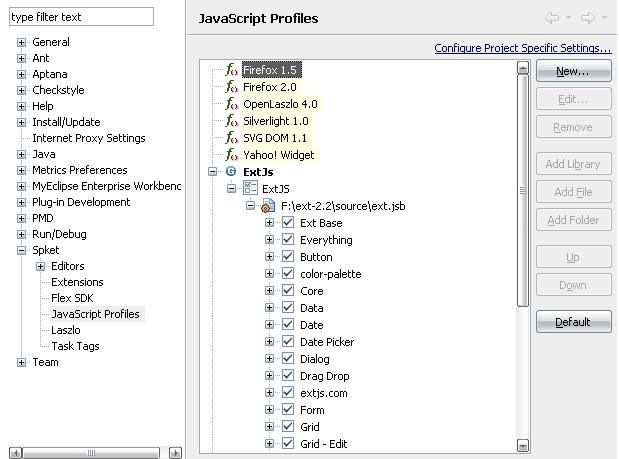Expand the Run/Debug preferences node
The image size is (619, 459).
(x=21, y=234)
